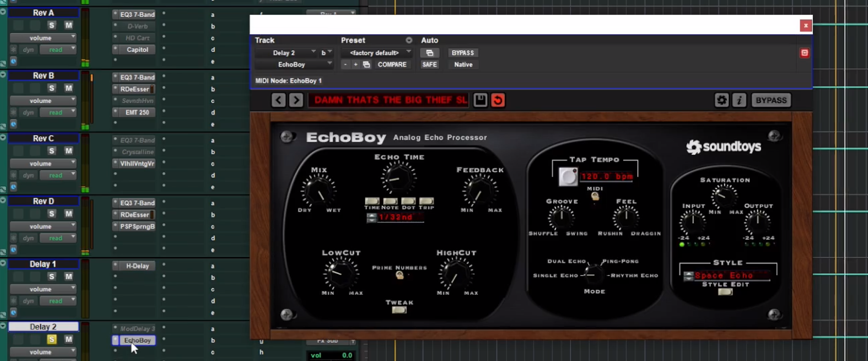Select the H-Delay insert on Delay 1

[x=137, y=265]
